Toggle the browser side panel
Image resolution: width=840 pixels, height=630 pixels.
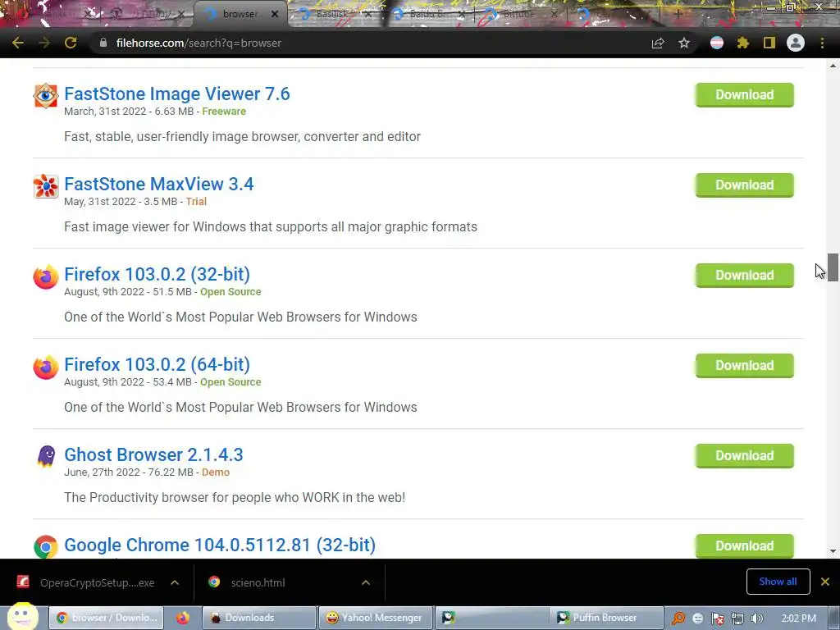(769, 43)
